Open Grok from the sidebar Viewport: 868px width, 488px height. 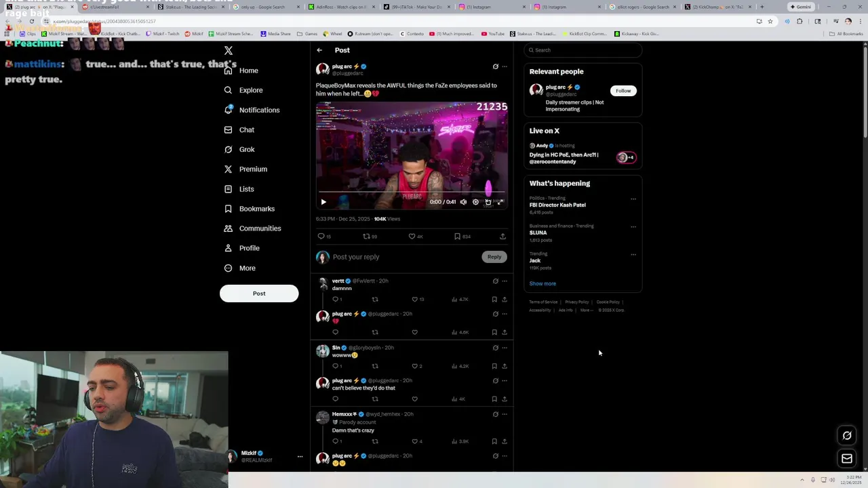pos(239,149)
